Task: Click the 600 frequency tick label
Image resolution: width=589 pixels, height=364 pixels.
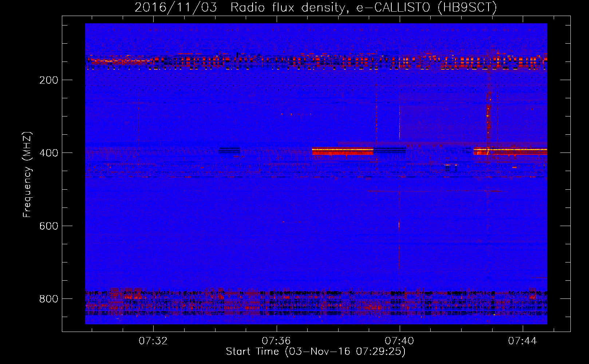Action: (x=49, y=226)
